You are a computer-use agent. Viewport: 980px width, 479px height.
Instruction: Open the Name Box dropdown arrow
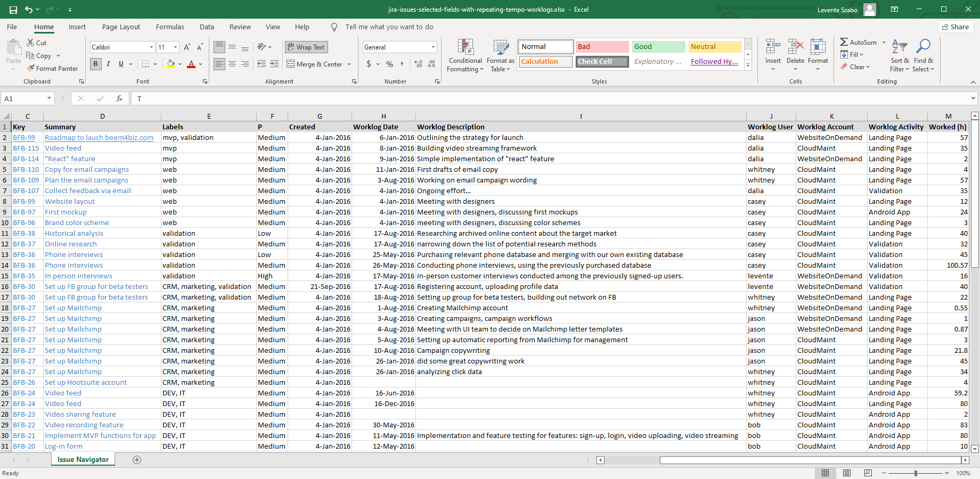tap(49, 98)
